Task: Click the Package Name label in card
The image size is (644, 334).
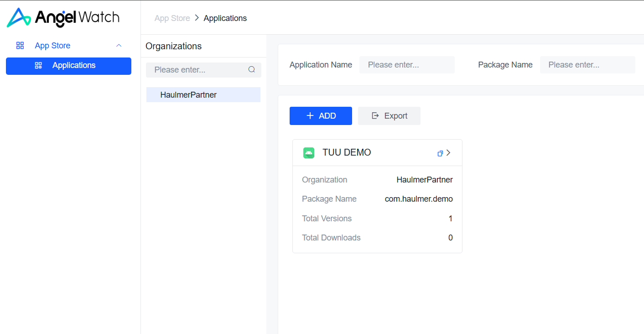Action: (329, 199)
